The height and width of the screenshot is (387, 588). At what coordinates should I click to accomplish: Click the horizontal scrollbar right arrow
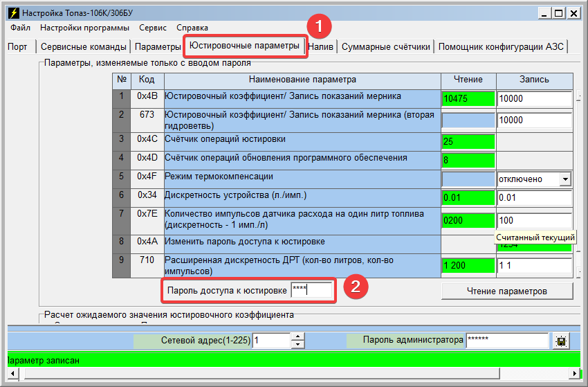[574, 373]
